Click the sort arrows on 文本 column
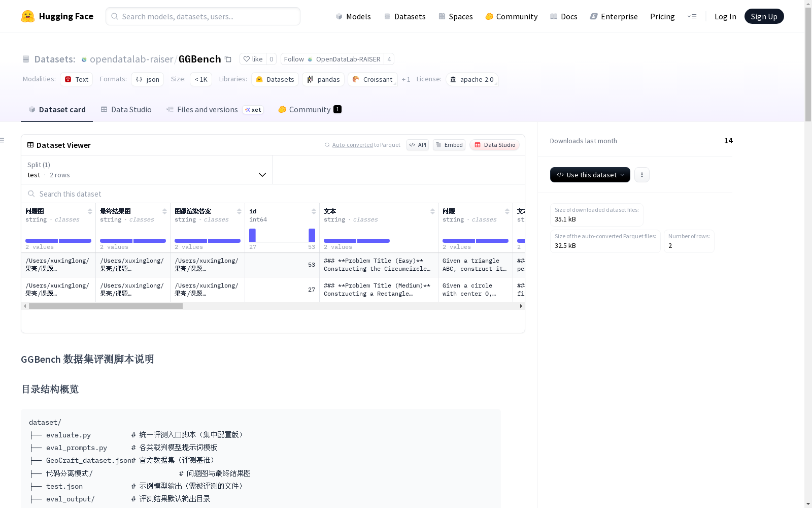This screenshot has height=508, width=812. tap(432, 211)
